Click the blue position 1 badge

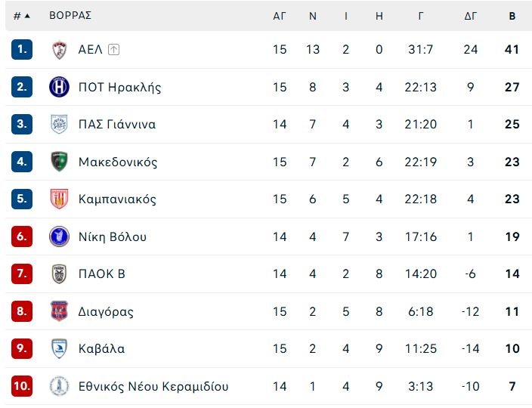pos(22,50)
